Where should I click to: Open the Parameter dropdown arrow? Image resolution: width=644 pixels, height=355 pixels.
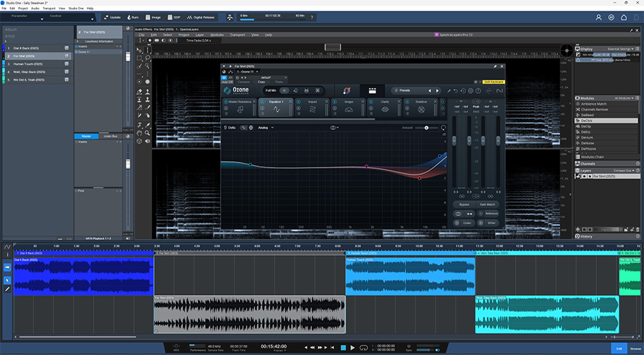42,20
